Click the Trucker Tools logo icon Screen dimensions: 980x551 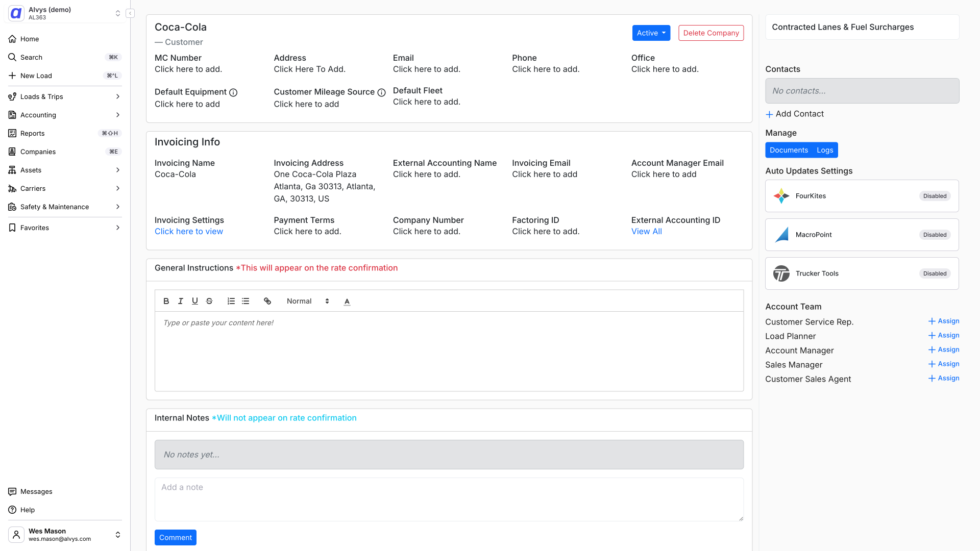click(x=781, y=273)
